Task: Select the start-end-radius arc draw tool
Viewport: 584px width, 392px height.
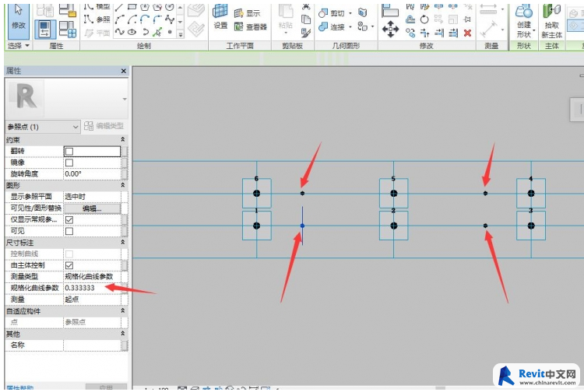Action: coord(120,19)
